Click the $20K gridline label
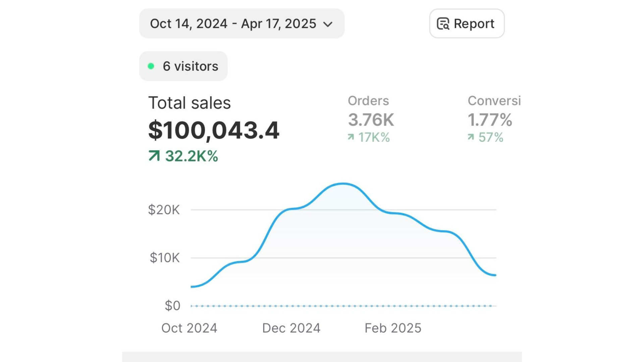 coord(164,210)
